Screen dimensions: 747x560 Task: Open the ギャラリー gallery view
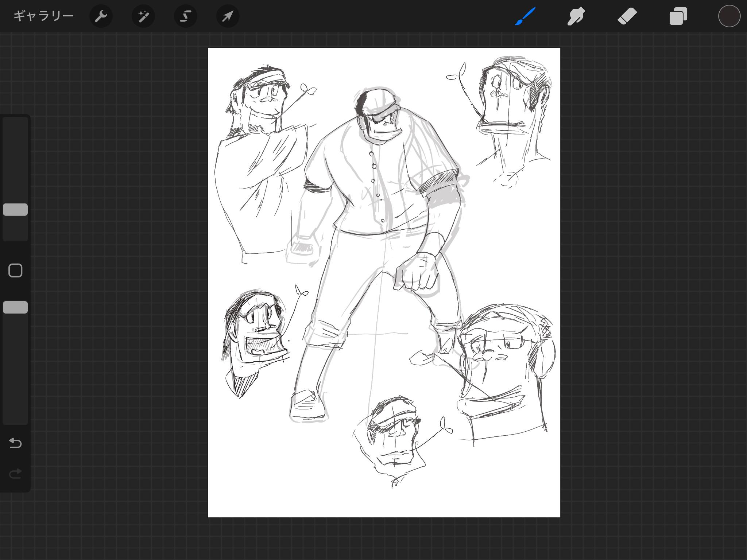[43, 16]
